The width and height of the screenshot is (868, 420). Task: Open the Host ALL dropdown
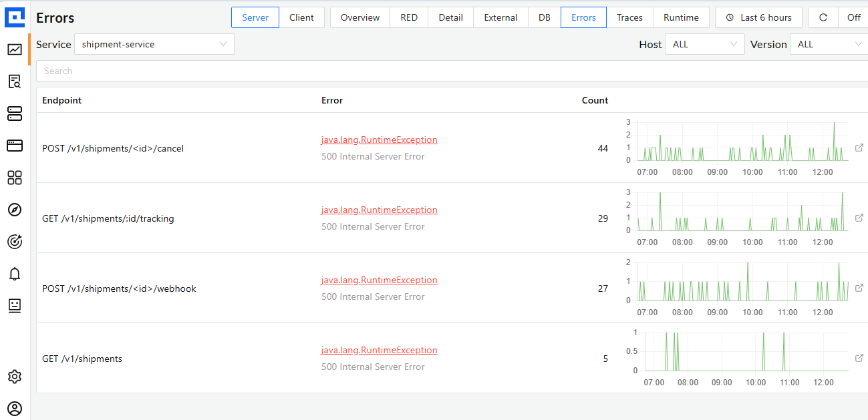[705, 44]
